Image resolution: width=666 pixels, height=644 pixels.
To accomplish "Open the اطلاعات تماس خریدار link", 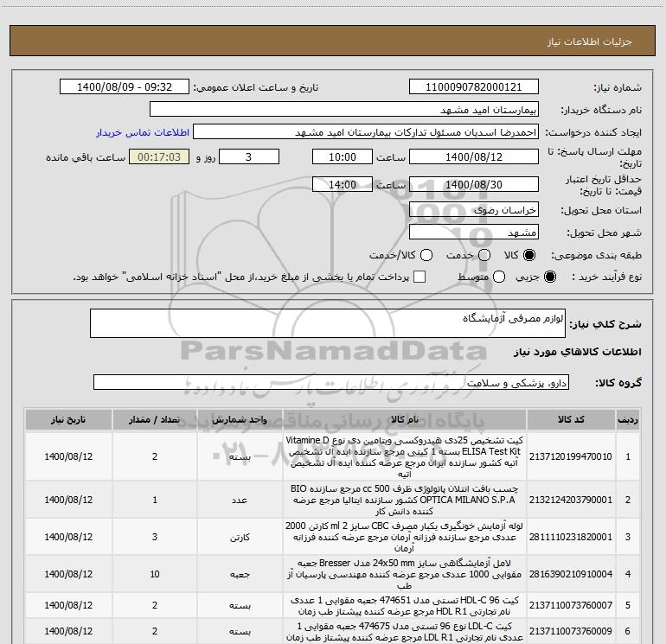I will coord(143,132).
